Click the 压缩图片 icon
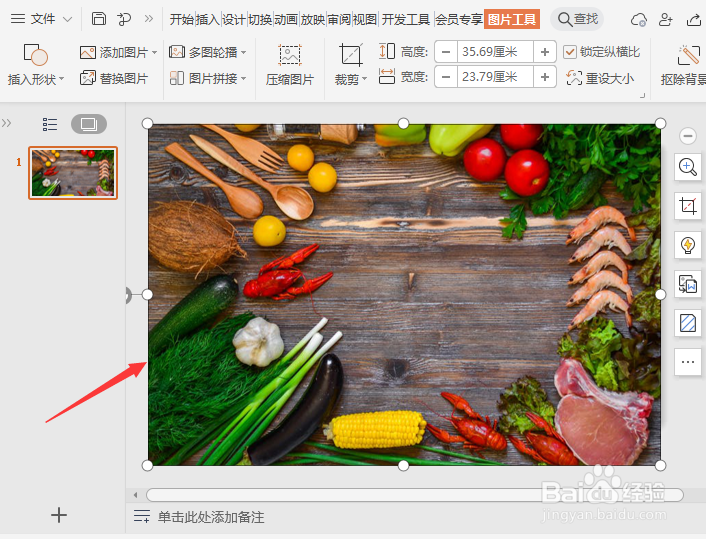This screenshot has width=706, height=539. tap(290, 55)
